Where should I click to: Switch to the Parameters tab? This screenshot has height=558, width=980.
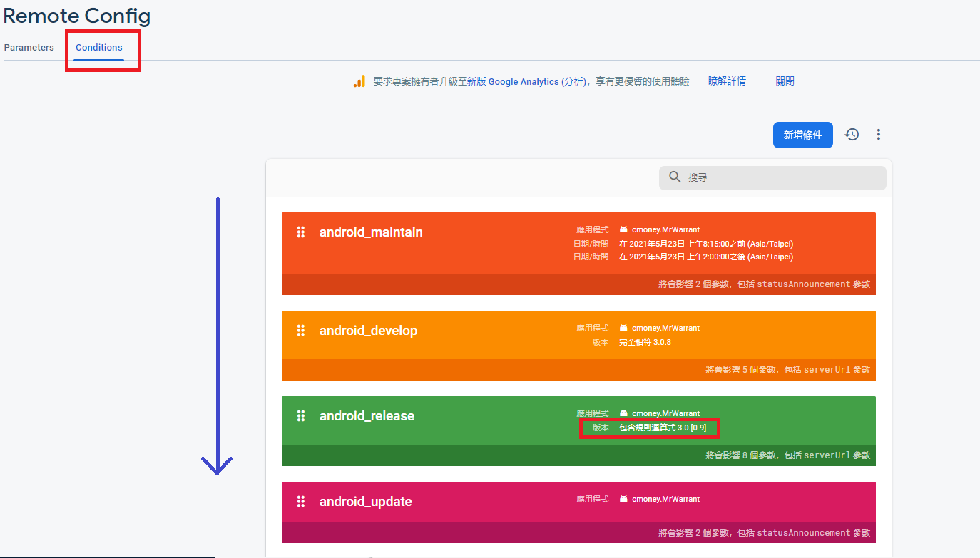pos(29,48)
